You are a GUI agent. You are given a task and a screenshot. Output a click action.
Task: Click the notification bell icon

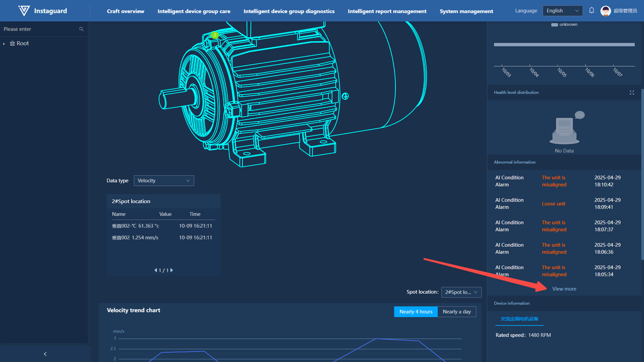click(592, 11)
